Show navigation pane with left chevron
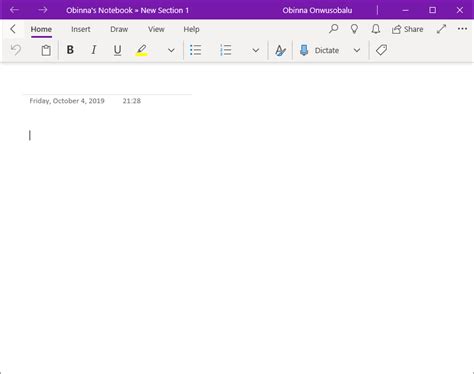This screenshot has width=474, height=374. (13, 29)
